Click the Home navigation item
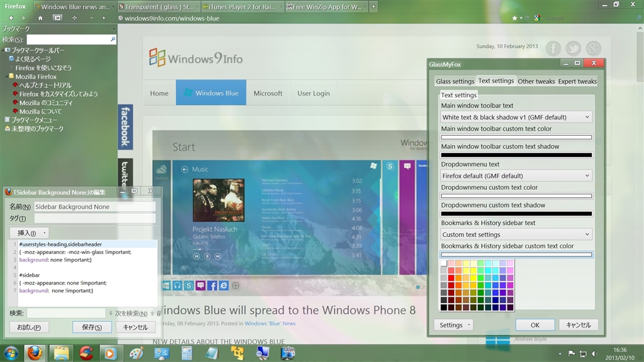644x362 pixels. tap(159, 93)
